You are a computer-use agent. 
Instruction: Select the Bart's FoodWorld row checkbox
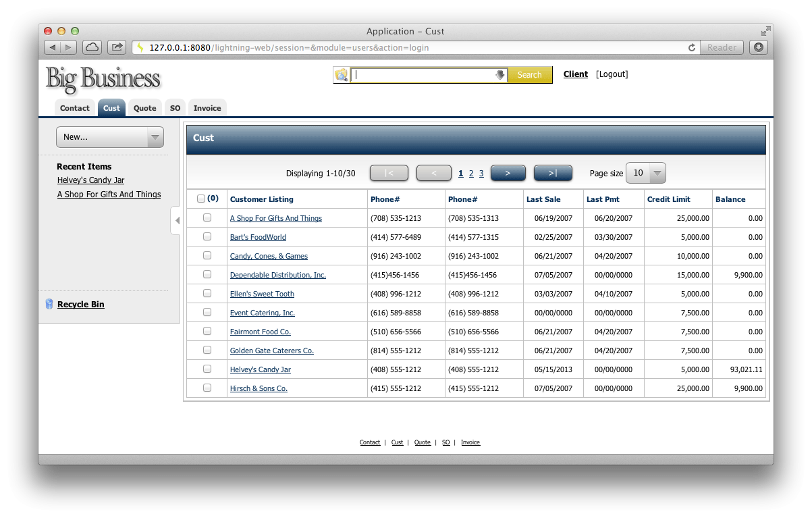point(207,236)
